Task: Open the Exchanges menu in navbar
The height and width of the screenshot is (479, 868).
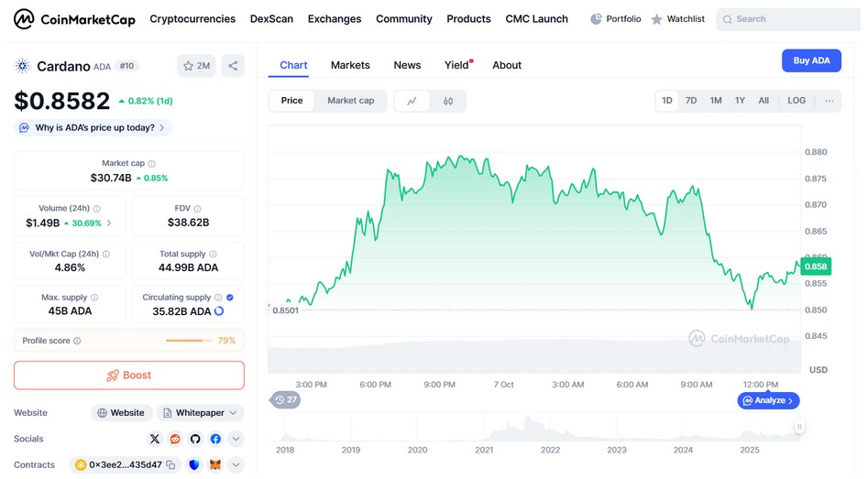Action: [335, 18]
